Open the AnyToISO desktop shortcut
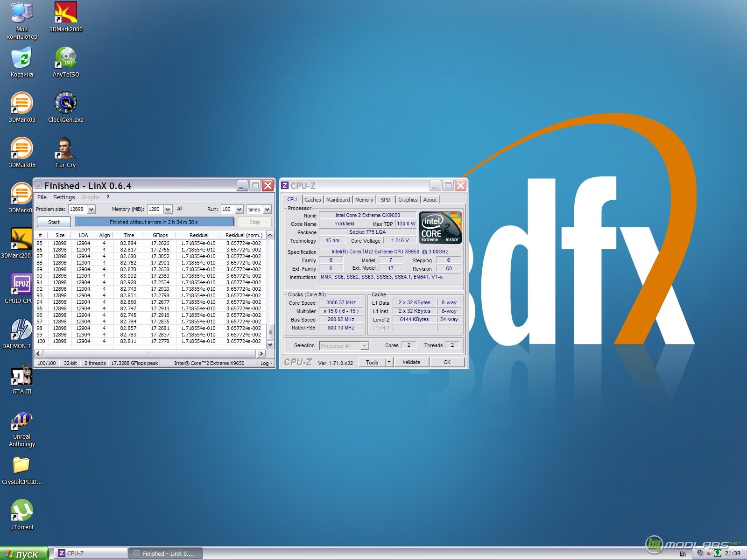The height and width of the screenshot is (560, 747). (66, 59)
